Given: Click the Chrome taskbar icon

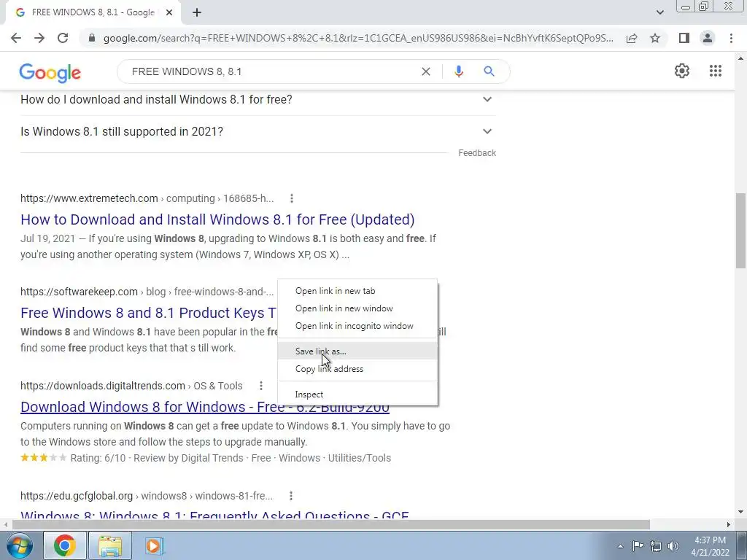Looking at the screenshot, I should pos(65,545).
